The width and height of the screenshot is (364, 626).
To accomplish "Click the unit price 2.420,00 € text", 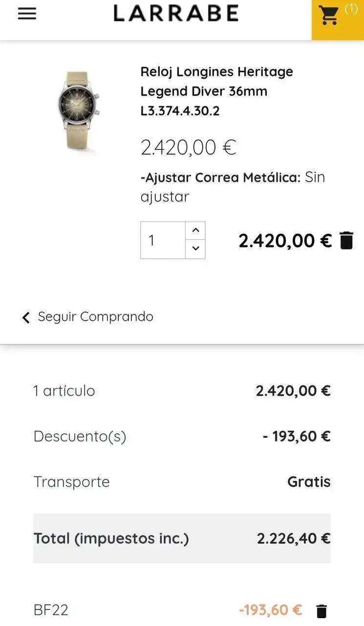I will (x=188, y=147).
